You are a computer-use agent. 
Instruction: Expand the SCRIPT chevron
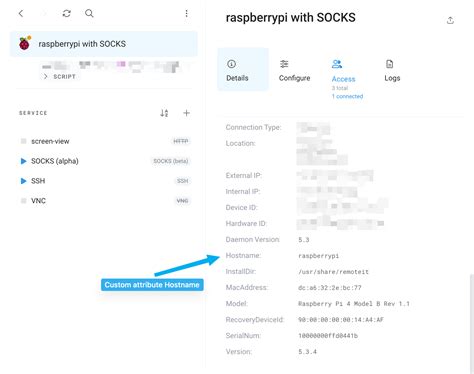click(46, 76)
